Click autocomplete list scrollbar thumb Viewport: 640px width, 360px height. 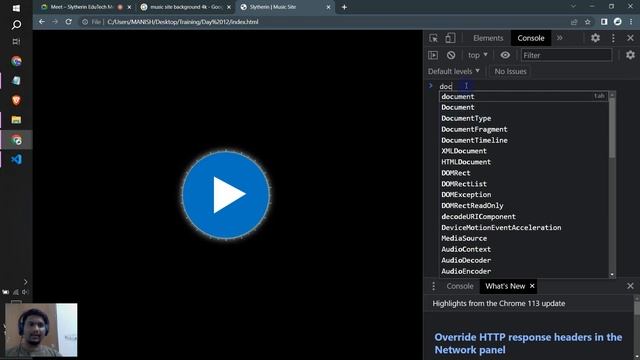coord(612,127)
